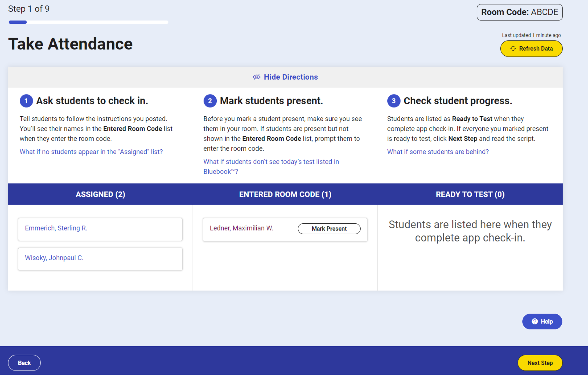Click 'Mark students present.' heading
This screenshot has height=375, width=588.
tap(271, 101)
